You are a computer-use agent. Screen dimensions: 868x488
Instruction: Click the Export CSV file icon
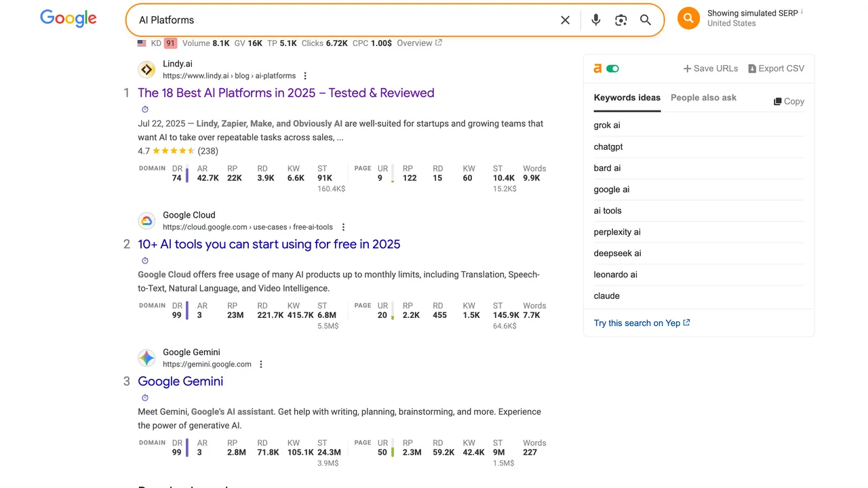tap(752, 68)
